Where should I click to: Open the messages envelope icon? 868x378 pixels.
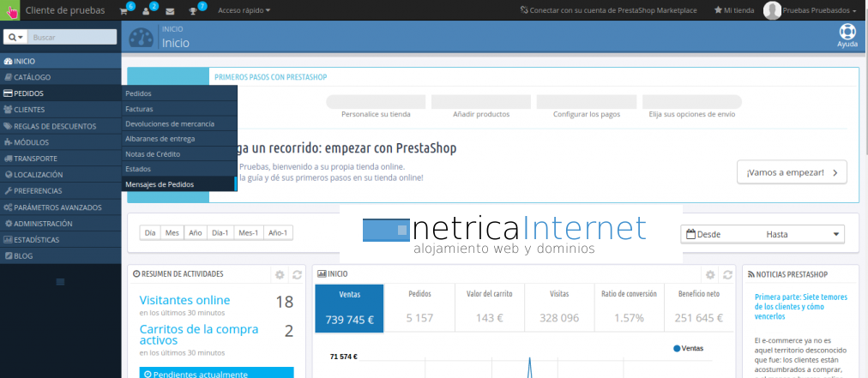170,11
